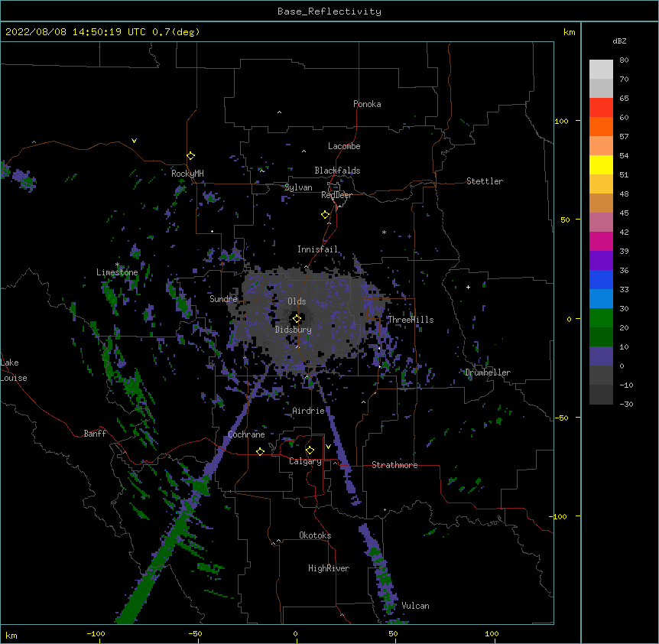Click the HighRiver label

[x=328, y=568]
